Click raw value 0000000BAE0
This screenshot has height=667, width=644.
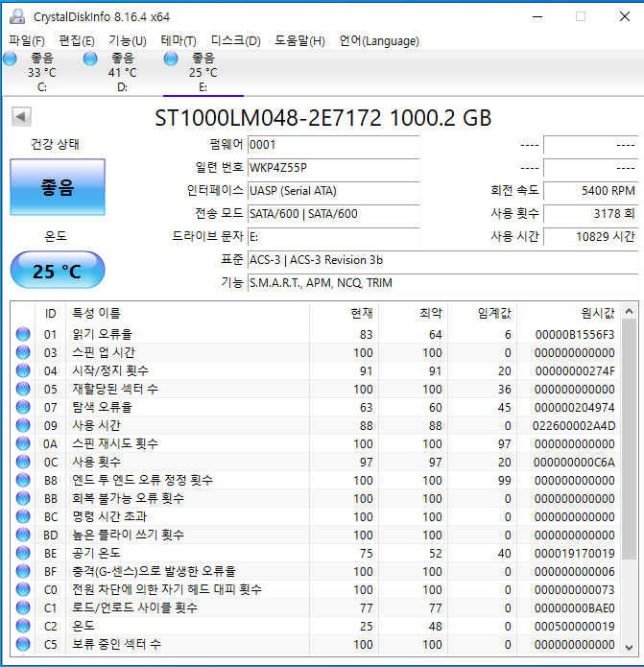coord(575,607)
